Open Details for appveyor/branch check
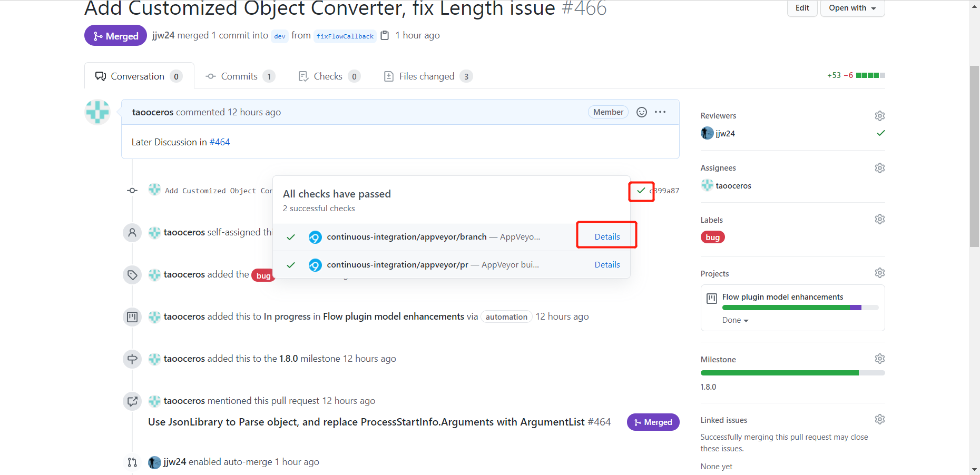 [x=607, y=237]
